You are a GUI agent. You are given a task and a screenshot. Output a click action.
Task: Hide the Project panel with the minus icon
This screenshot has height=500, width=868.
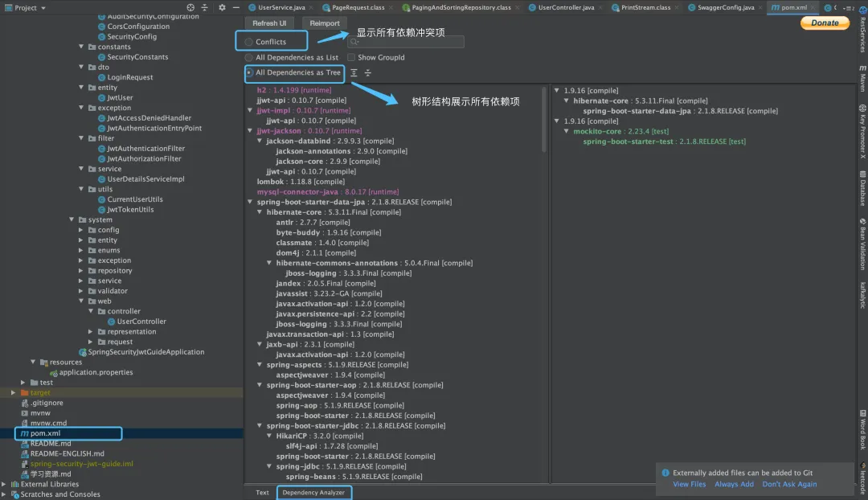(236, 8)
